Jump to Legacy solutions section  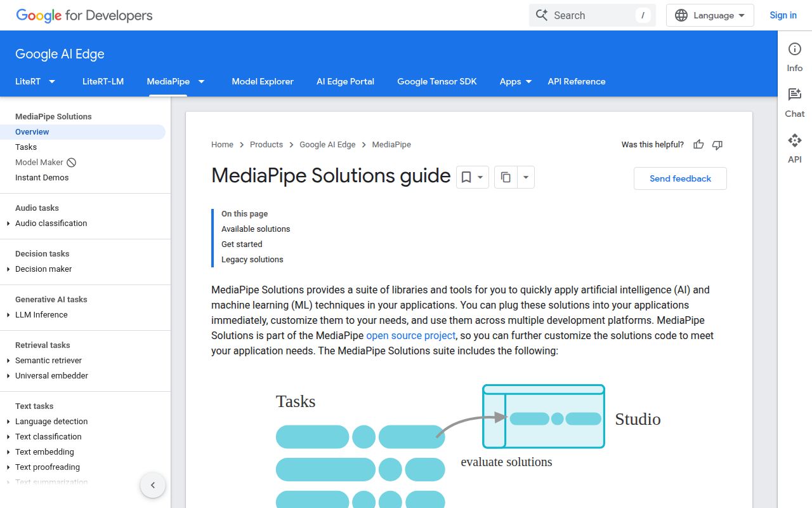coord(252,259)
